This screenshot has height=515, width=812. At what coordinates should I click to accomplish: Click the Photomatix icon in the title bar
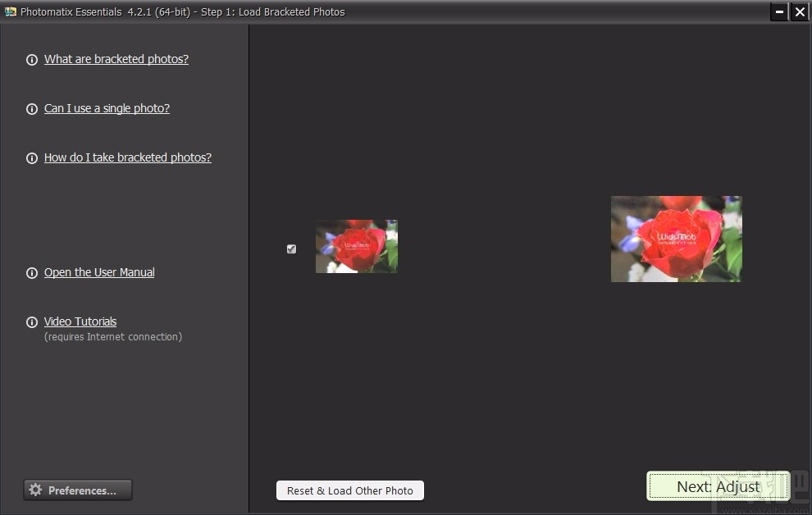tap(12, 11)
